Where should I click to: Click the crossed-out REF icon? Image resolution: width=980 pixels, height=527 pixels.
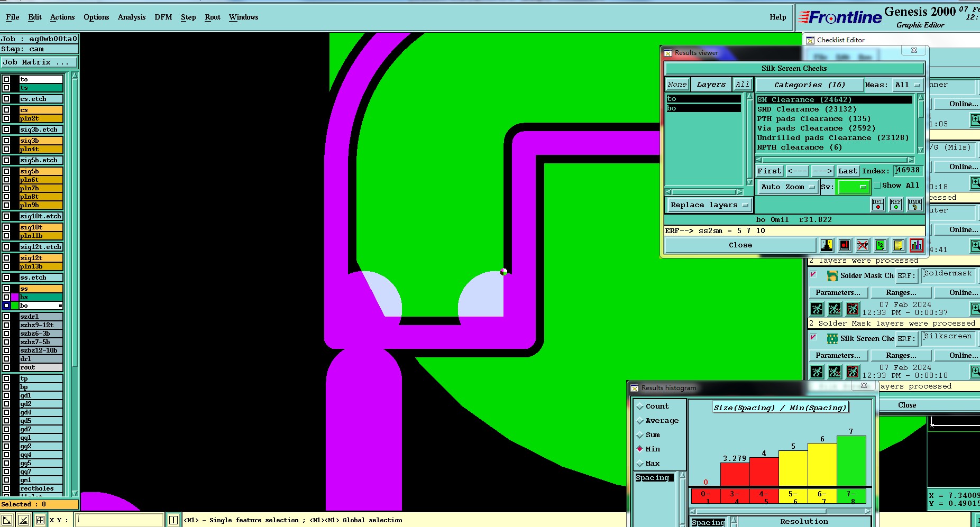(x=863, y=245)
